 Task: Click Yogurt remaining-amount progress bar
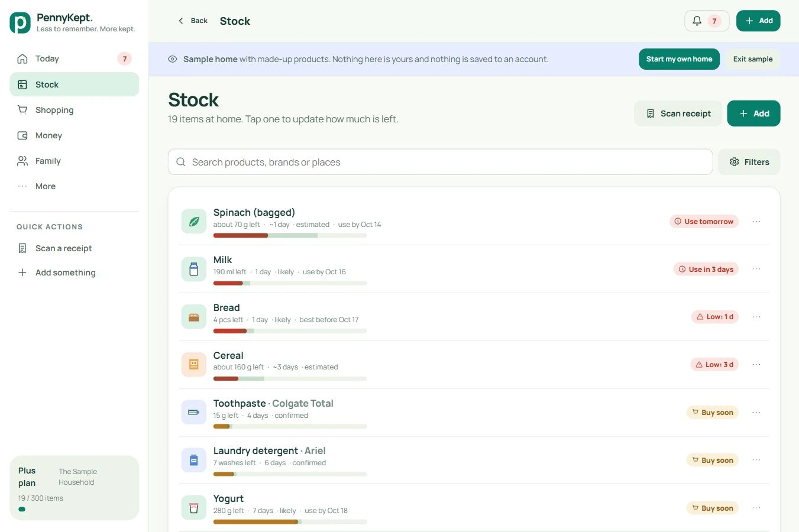coord(290,522)
